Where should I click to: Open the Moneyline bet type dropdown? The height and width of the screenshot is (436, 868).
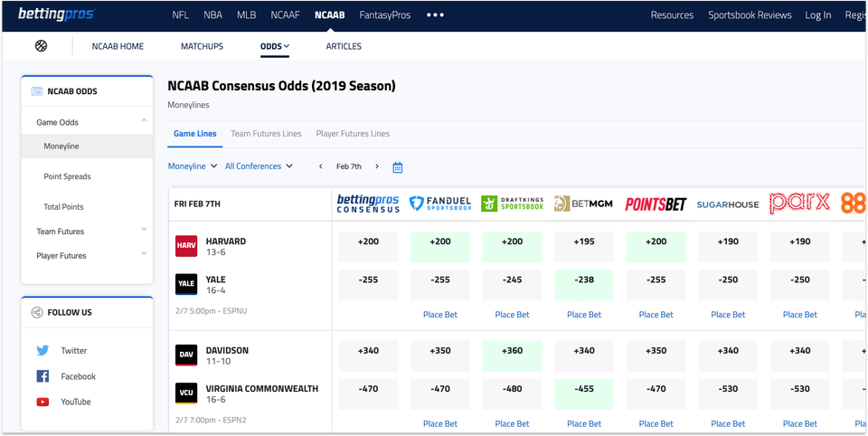coord(192,166)
